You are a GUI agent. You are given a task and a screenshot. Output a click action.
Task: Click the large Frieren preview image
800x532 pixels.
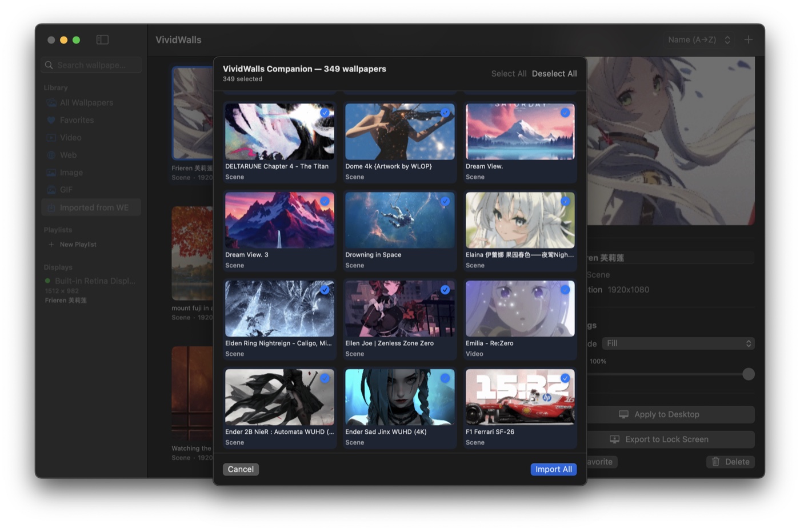click(x=671, y=141)
